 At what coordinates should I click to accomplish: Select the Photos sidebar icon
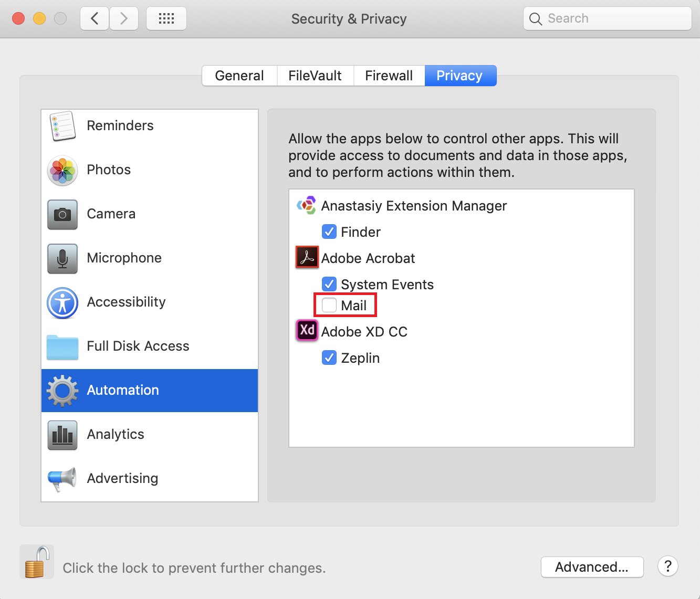click(62, 170)
